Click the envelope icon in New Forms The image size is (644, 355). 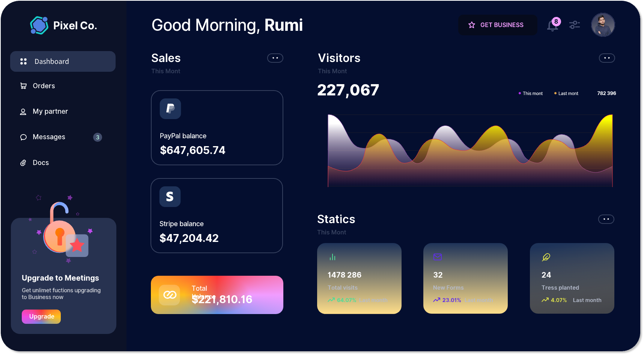click(x=438, y=257)
